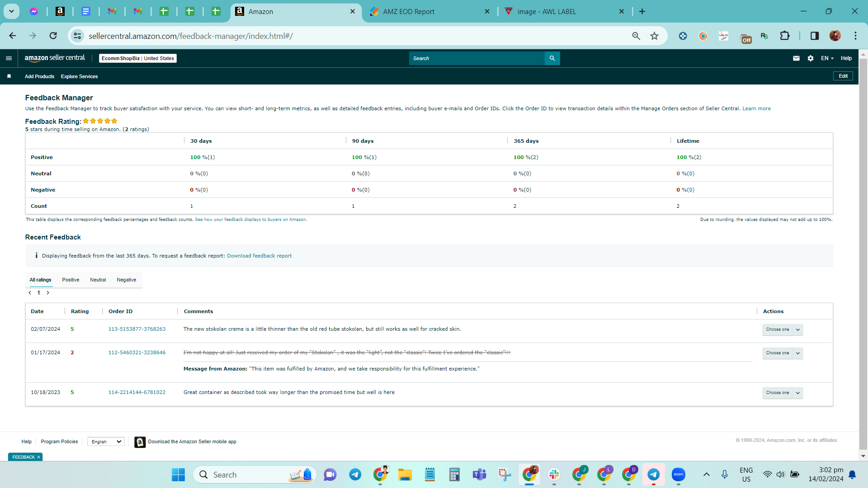Click the Windows taskbar Search box
The height and width of the screenshot is (488, 868).
click(x=255, y=474)
